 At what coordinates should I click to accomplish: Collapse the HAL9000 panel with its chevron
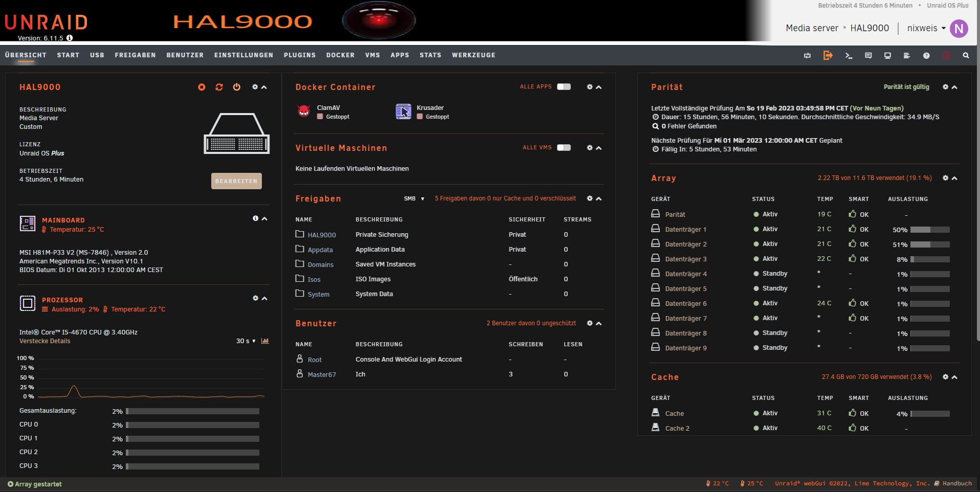pyautogui.click(x=264, y=87)
